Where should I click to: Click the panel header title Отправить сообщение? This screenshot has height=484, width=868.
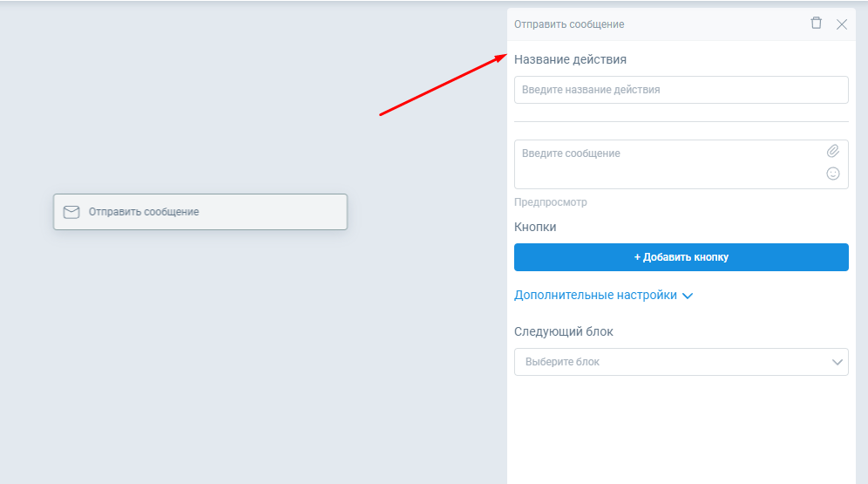click(569, 24)
